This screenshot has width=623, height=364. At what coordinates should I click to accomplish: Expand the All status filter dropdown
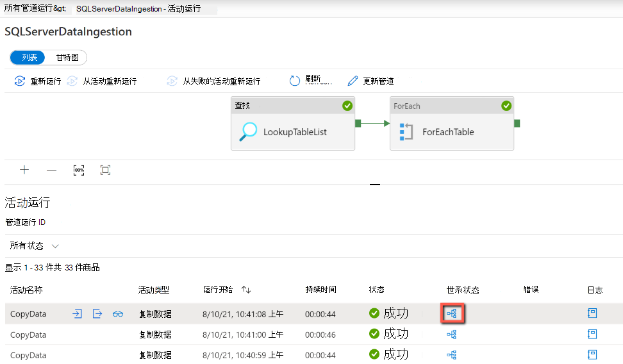tap(34, 246)
